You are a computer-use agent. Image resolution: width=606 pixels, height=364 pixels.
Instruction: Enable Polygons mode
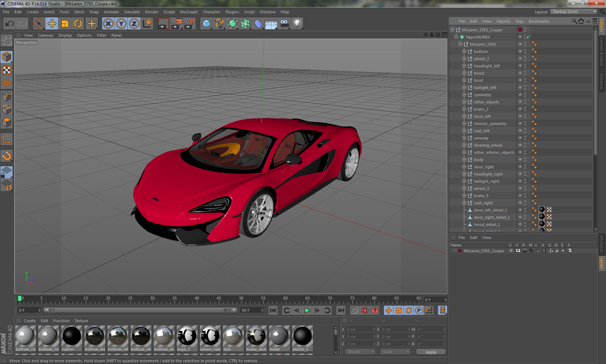tap(7, 123)
